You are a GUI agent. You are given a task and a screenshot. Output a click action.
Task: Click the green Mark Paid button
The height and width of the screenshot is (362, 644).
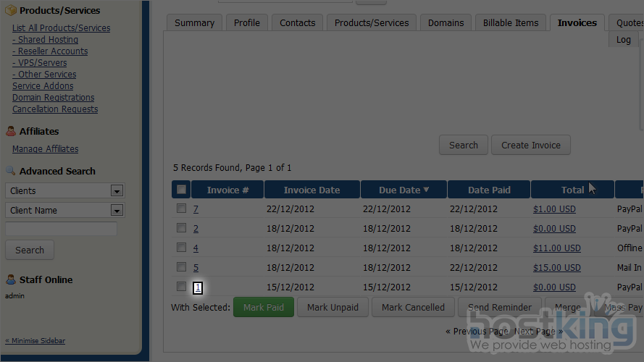[x=264, y=307]
